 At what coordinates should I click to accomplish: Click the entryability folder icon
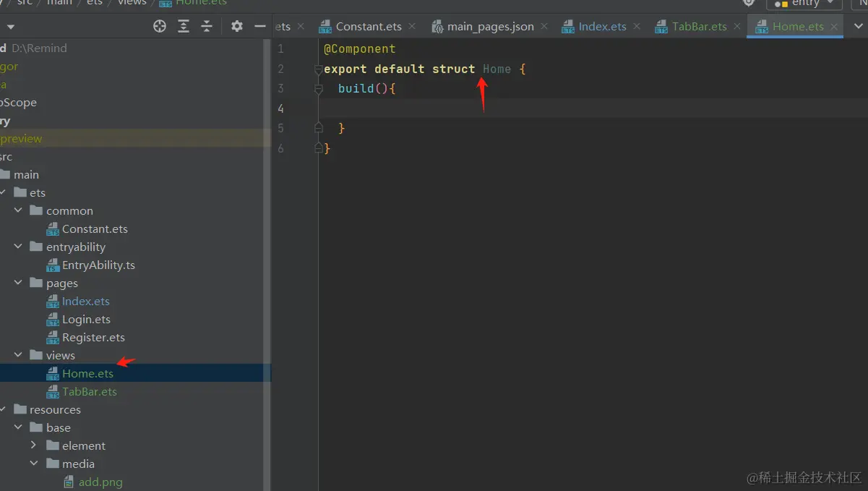(36, 247)
